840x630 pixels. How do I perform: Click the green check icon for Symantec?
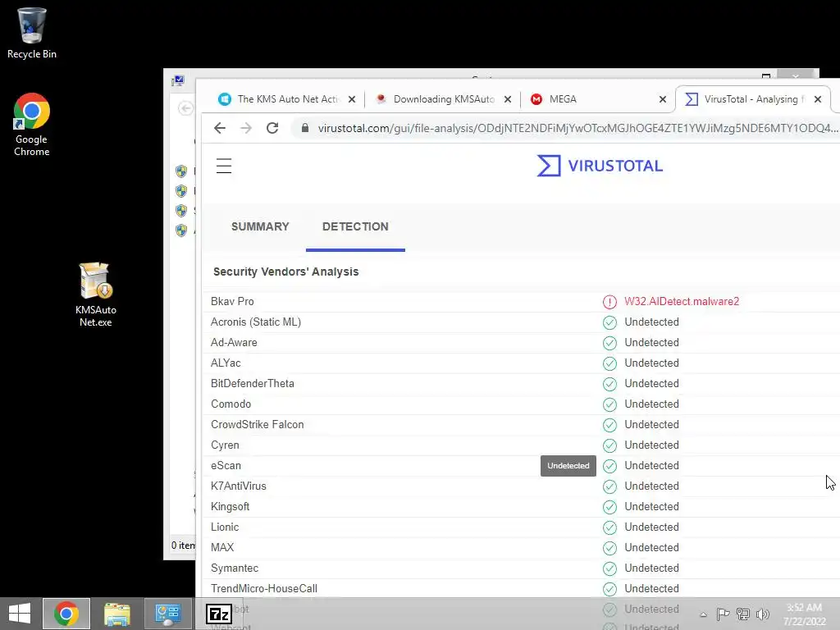[609, 568]
